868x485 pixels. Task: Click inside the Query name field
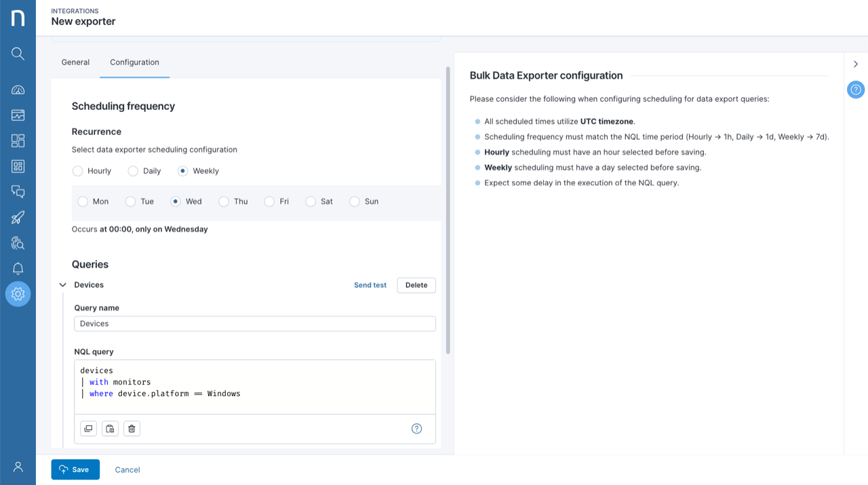click(x=254, y=324)
